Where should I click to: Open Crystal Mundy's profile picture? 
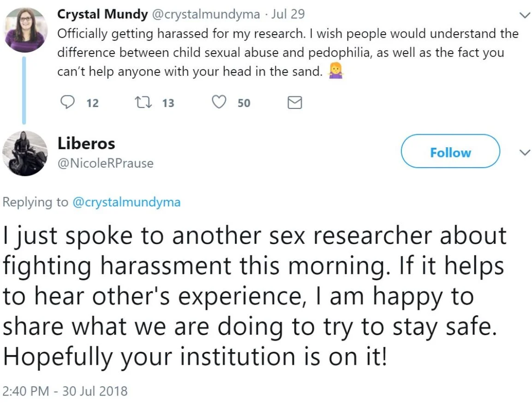pyautogui.click(x=26, y=29)
